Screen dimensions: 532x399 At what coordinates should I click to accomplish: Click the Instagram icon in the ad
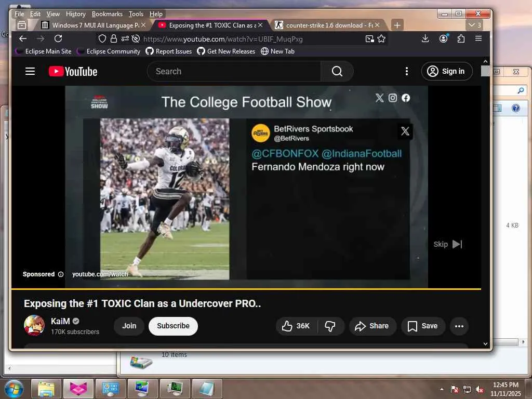(393, 98)
